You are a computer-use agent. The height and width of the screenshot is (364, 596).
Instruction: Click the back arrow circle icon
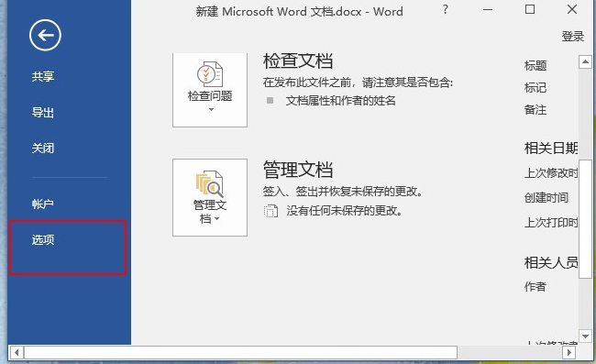(45, 36)
